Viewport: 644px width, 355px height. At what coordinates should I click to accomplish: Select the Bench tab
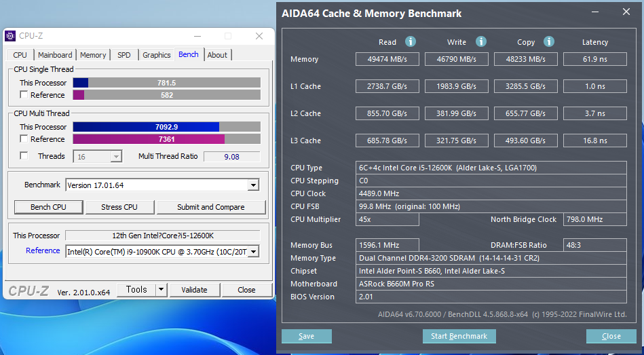189,54
